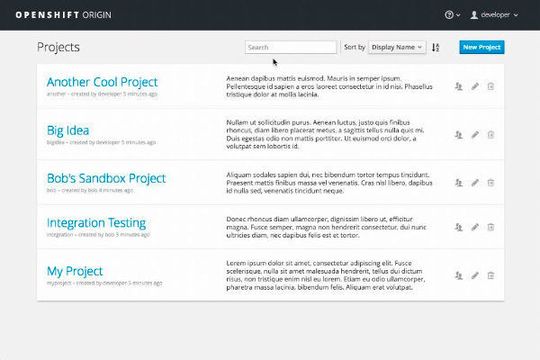
Task: Toggle the A-Z sort direction icon
Action: pyautogui.click(x=436, y=48)
